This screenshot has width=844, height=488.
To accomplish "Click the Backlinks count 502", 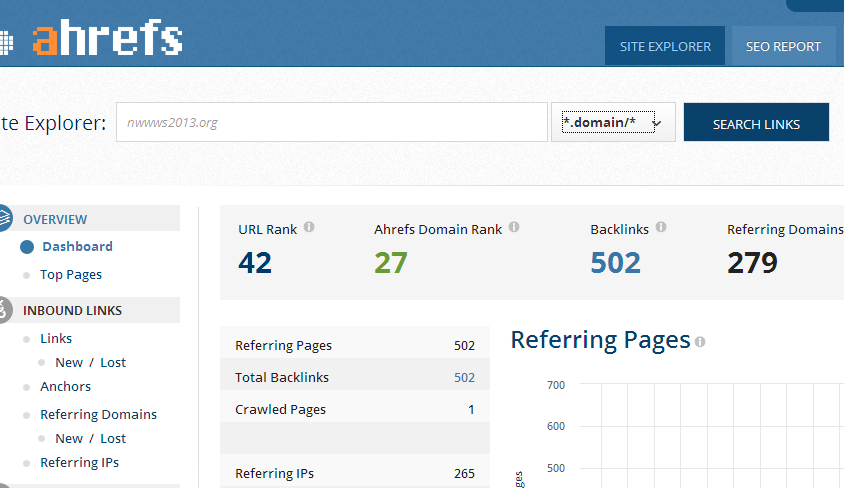I will [615, 263].
